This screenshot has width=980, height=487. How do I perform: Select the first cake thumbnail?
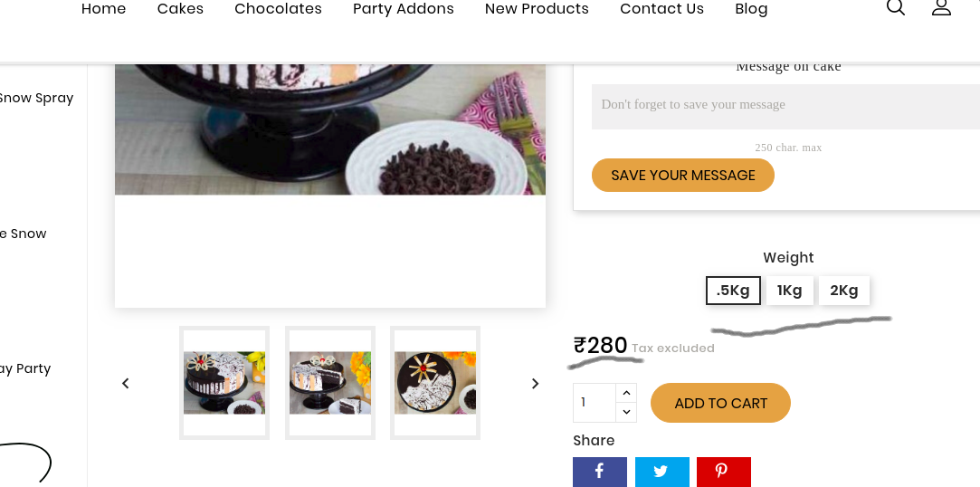click(x=224, y=383)
